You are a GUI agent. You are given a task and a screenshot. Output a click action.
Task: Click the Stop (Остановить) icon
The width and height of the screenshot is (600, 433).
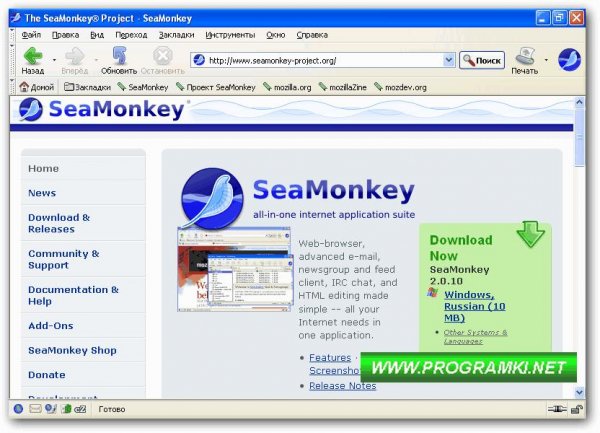point(163,56)
